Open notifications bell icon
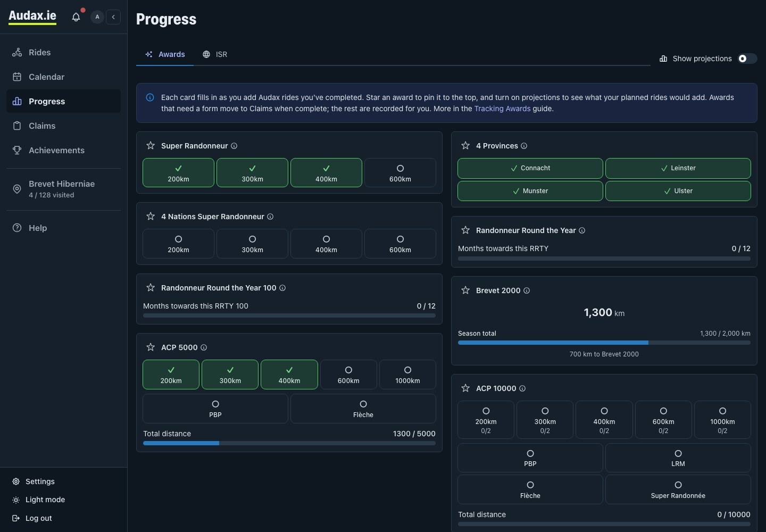 (x=76, y=17)
